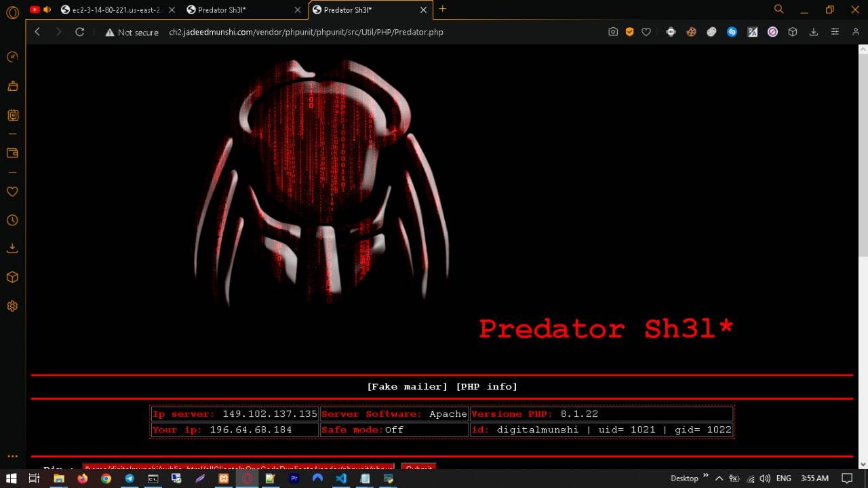Click the 3:55 AM taskbar clock
The height and width of the screenshot is (488, 868).
[x=814, y=478]
